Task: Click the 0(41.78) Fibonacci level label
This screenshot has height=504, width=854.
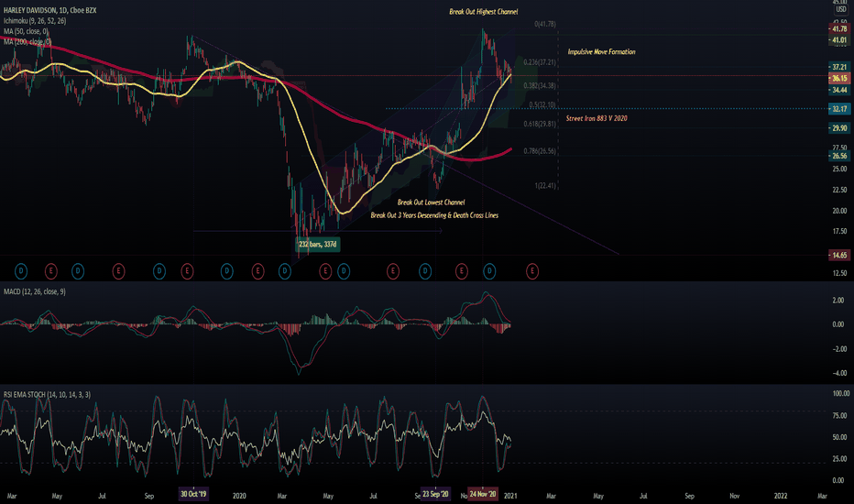Action: pyautogui.click(x=544, y=24)
